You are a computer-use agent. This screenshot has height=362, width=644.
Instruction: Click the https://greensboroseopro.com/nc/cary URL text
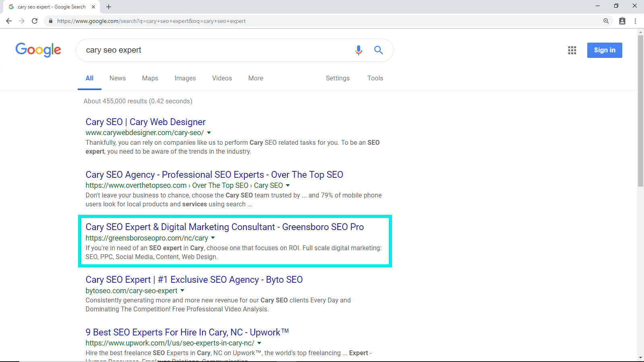pyautogui.click(x=147, y=238)
